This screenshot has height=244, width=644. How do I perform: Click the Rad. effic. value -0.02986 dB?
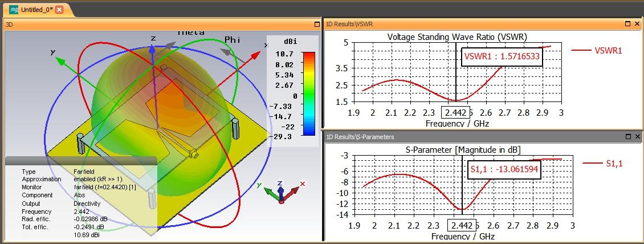(x=91, y=219)
